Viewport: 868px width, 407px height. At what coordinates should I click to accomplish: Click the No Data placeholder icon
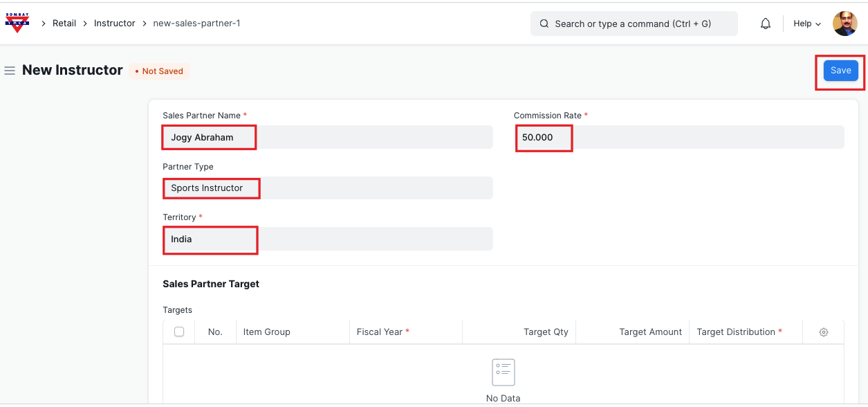point(503,372)
